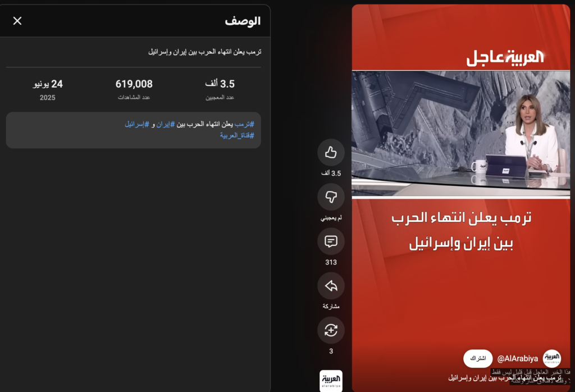Follow the #قناة_العربية hashtag link
The height and width of the screenshot is (392, 575).
pos(237,135)
